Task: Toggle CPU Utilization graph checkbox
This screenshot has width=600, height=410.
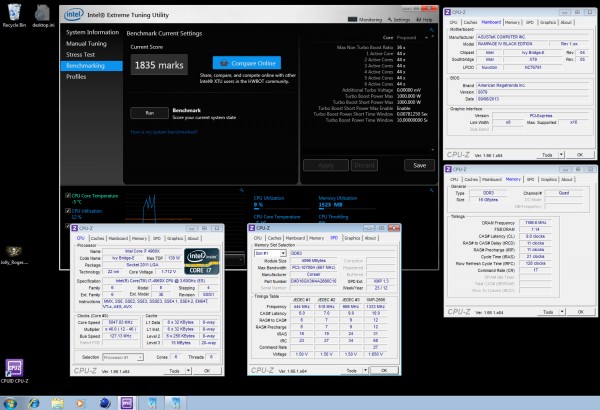Action: pyautogui.click(x=68, y=211)
